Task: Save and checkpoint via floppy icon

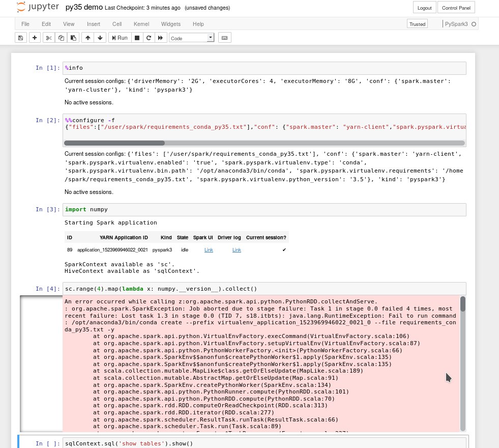Action: click(21, 38)
